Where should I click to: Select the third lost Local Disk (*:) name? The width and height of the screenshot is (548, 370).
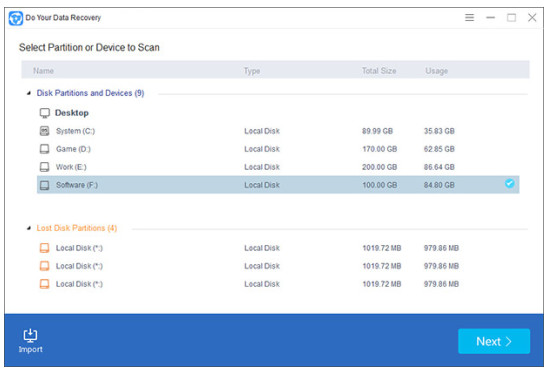[x=79, y=284]
